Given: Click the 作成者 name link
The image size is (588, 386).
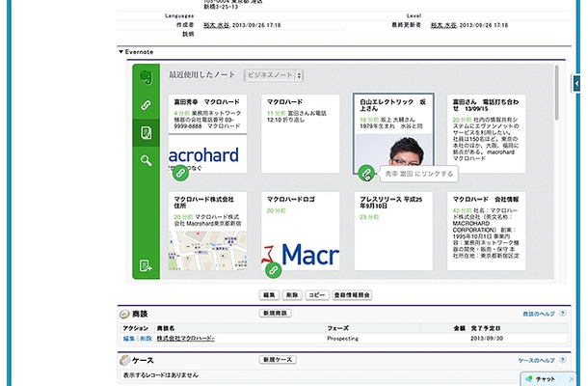Looking at the screenshot, I should coord(216,25).
